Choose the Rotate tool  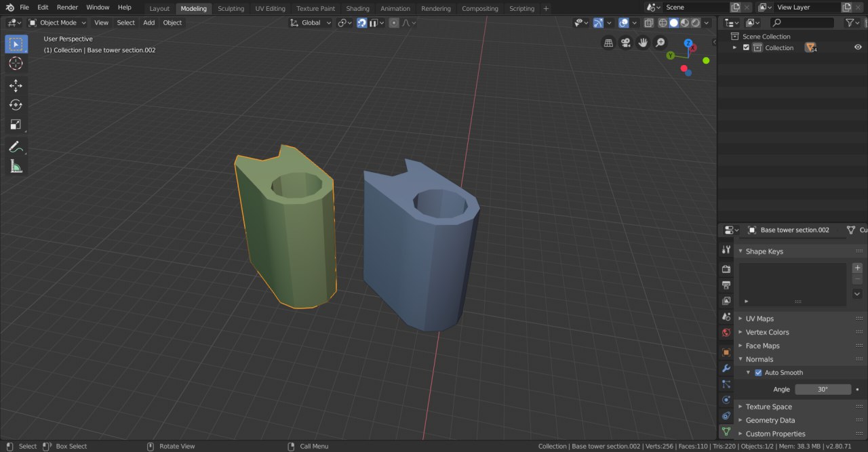click(x=16, y=105)
